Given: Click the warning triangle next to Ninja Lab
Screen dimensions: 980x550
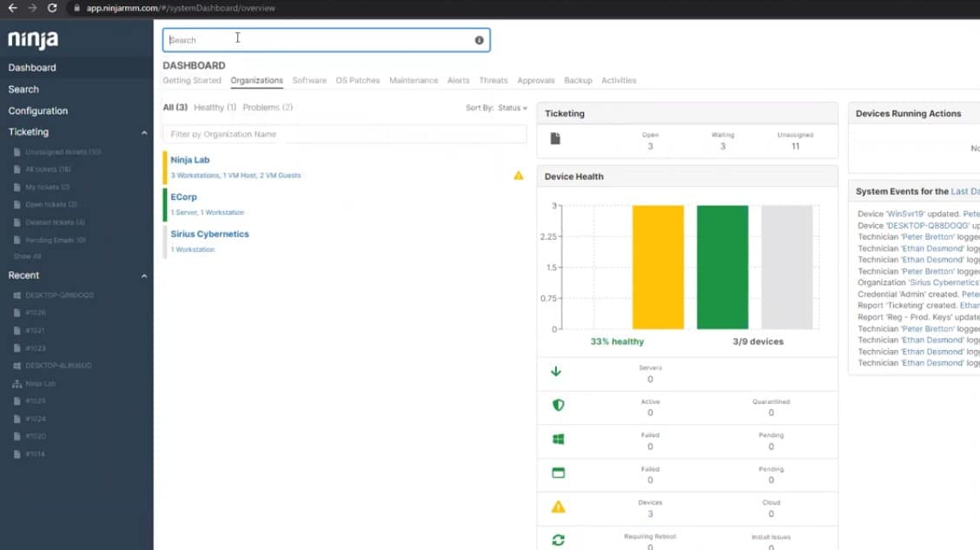Looking at the screenshot, I should pyautogui.click(x=518, y=176).
